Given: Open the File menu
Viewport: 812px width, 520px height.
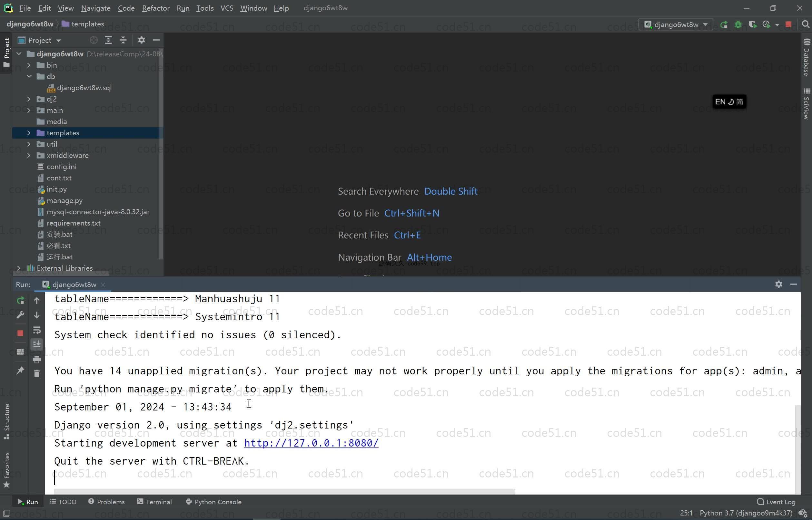Looking at the screenshot, I should [x=25, y=8].
